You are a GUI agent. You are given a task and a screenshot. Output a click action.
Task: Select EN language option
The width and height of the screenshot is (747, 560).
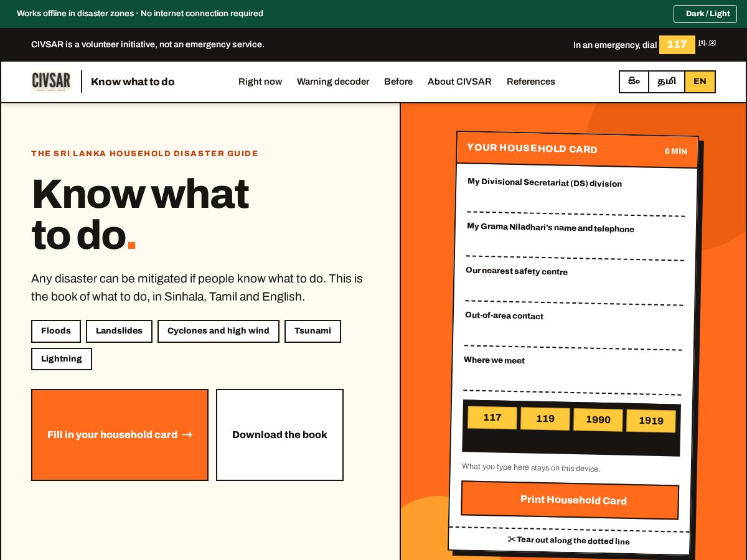700,82
